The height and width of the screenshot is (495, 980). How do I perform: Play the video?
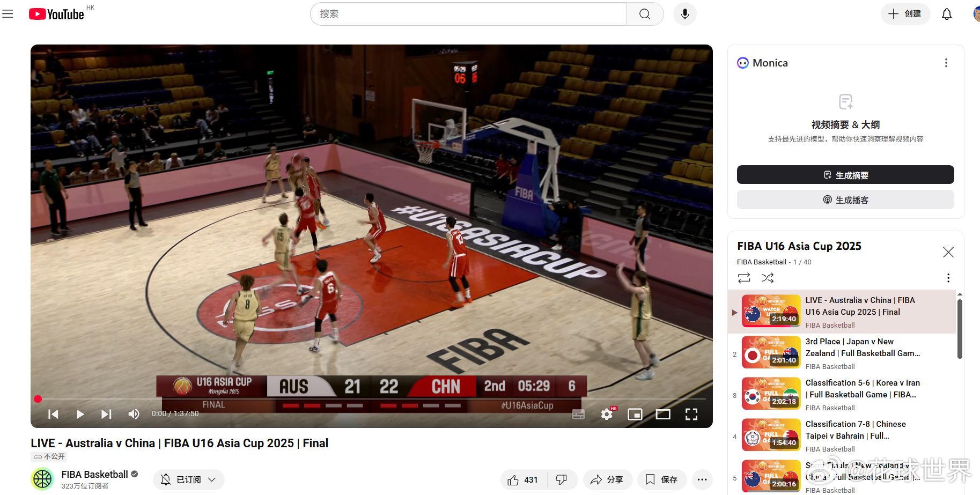pyautogui.click(x=80, y=414)
